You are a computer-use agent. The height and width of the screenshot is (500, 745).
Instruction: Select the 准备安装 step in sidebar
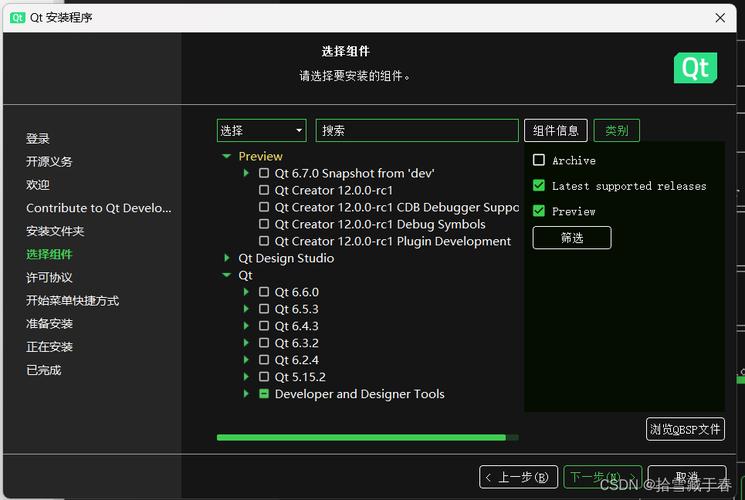[49, 324]
